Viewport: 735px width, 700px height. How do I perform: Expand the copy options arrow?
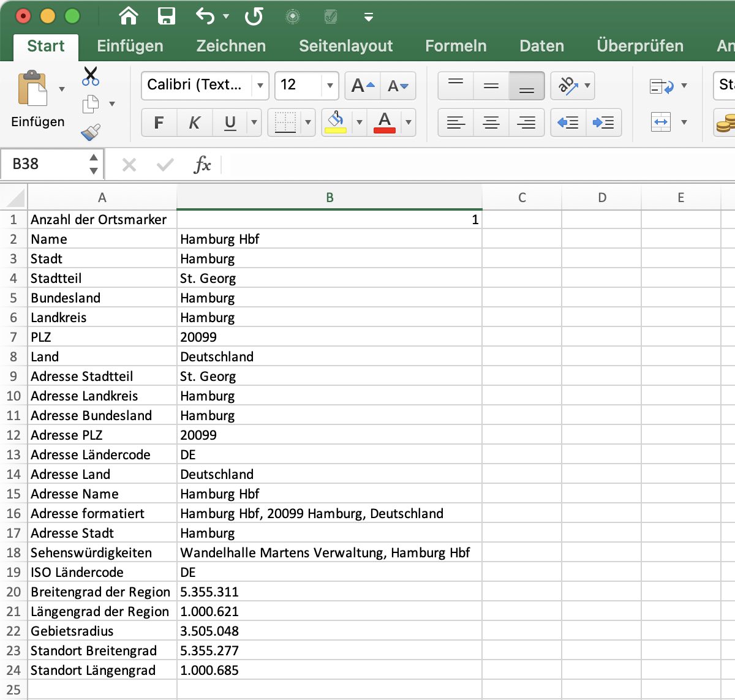click(x=112, y=104)
